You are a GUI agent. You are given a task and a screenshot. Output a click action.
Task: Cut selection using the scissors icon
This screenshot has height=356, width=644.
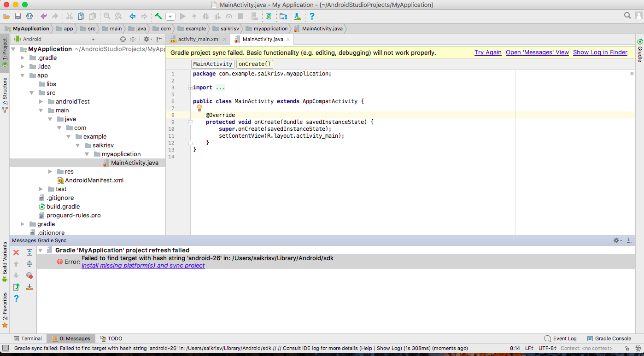pos(69,16)
